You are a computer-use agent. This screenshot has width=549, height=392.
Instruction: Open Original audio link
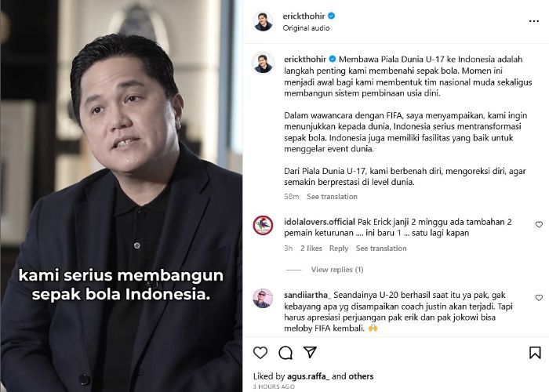(x=306, y=28)
